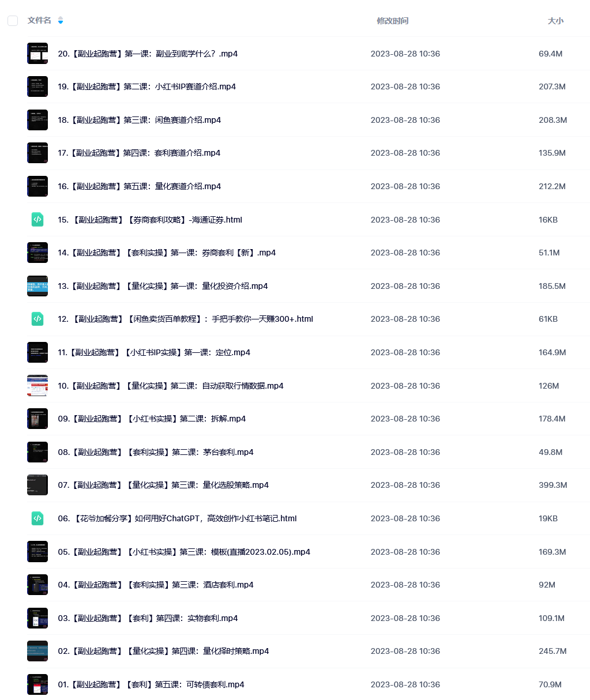The height and width of the screenshot is (700, 590).
Task: Open file 11 小红书IP实操 定位.mp4
Action: click(x=154, y=352)
